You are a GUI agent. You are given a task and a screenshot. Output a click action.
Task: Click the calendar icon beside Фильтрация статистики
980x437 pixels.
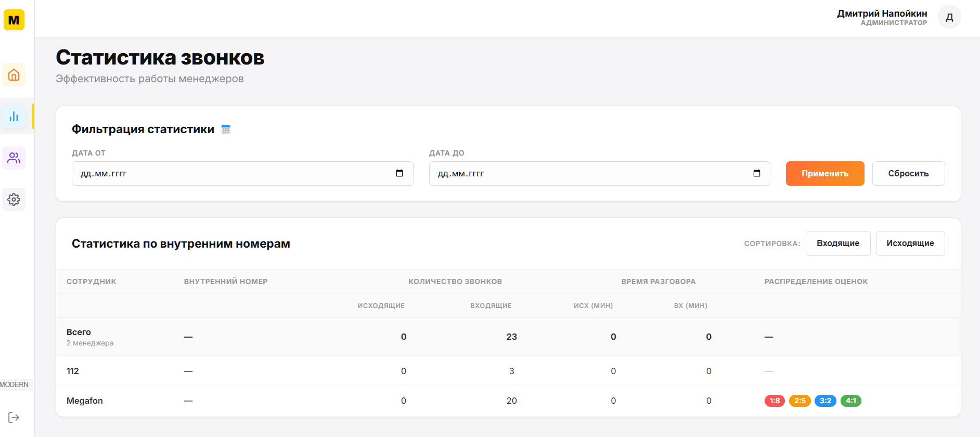point(226,130)
